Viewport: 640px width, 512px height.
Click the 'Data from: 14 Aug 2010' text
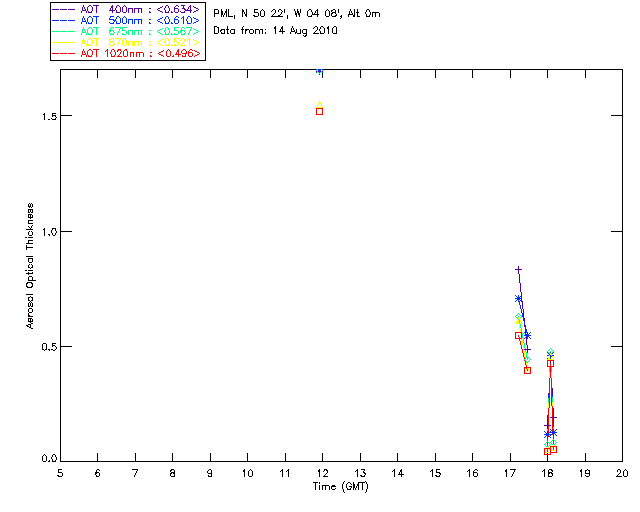276,31
